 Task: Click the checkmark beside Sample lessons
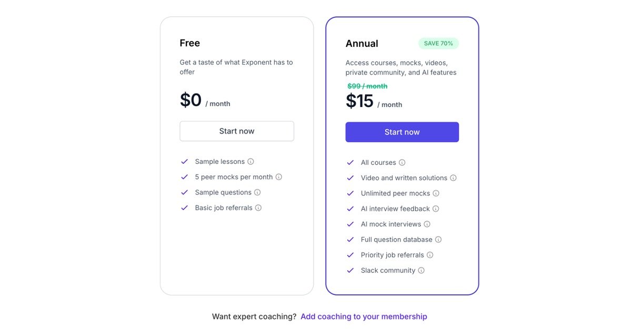(x=185, y=162)
